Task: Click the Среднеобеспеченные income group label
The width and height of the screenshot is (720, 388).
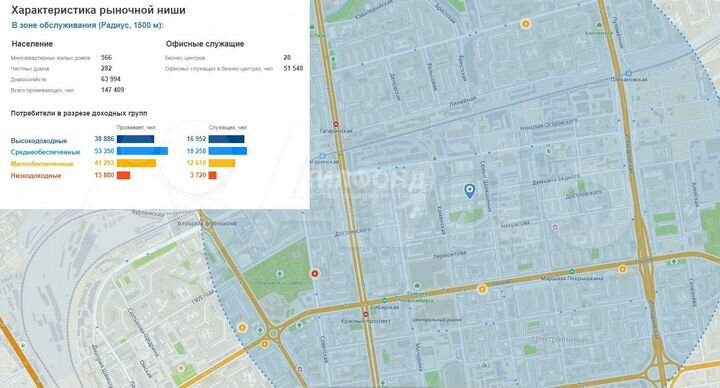Action: 45,152
